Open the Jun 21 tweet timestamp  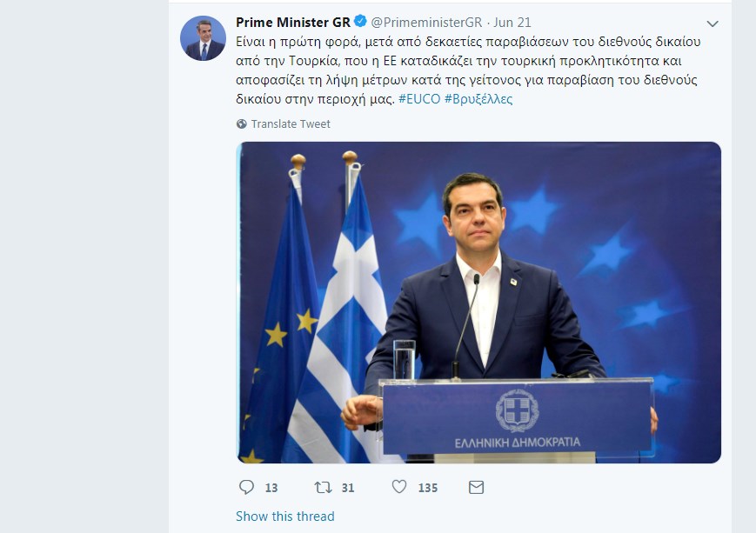[512, 22]
